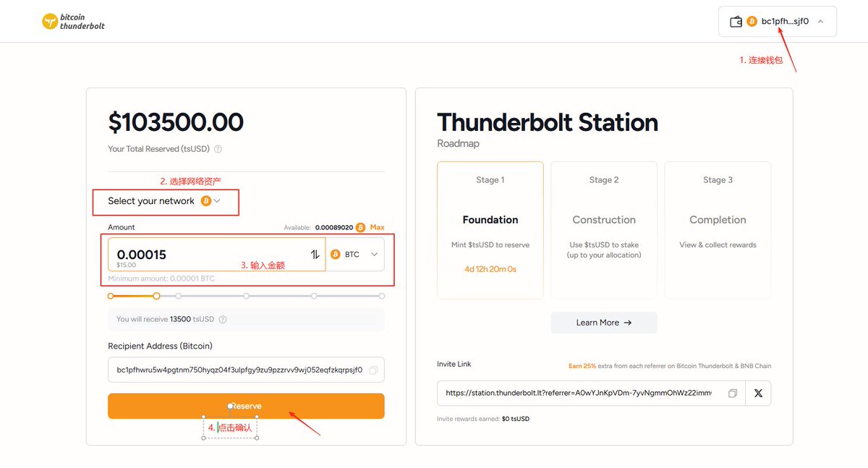The image size is (868, 468).
Task: Click the Bitcoin icon beside Select your network
Action: coord(205,201)
